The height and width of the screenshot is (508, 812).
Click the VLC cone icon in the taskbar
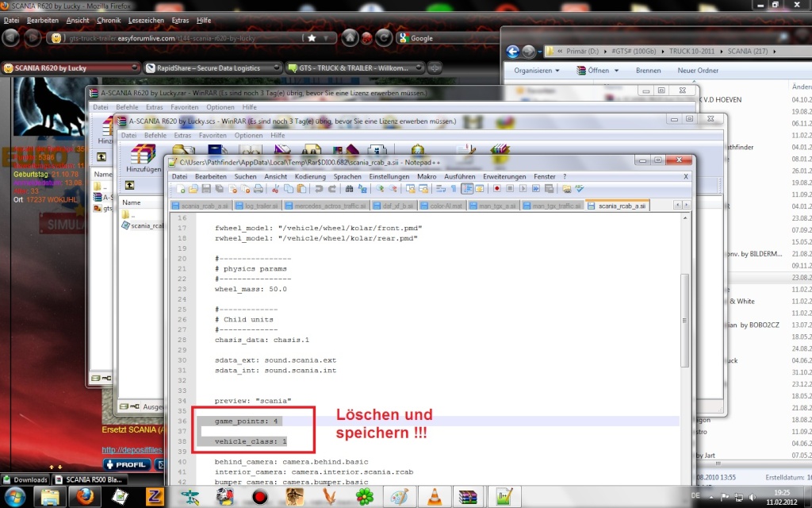pyautogui.click(x=434, y=497)
